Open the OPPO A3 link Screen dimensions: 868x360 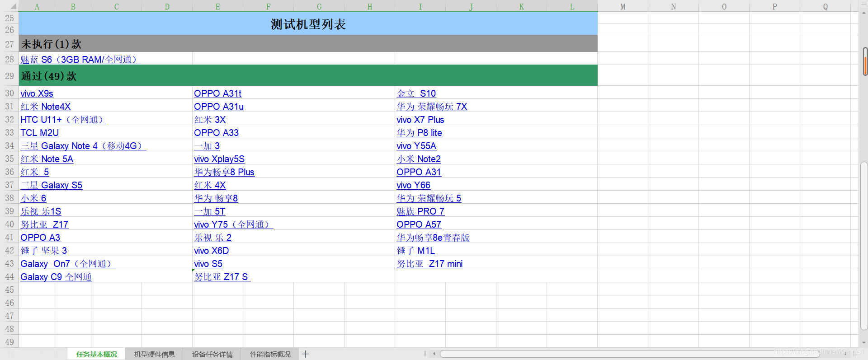[x=40, y=238]
